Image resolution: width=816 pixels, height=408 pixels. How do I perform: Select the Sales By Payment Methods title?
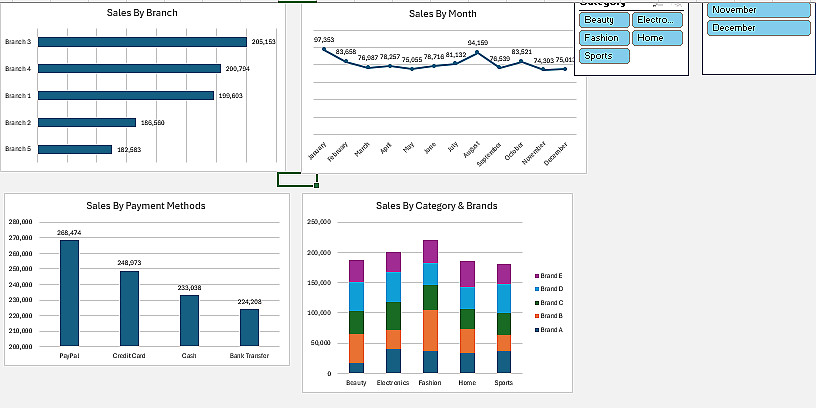146,206
